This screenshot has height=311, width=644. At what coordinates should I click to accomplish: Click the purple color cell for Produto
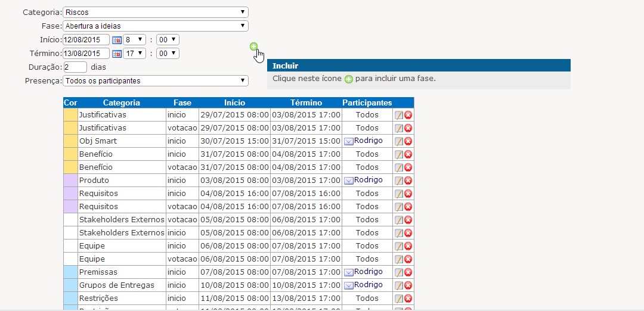(70, 181)
